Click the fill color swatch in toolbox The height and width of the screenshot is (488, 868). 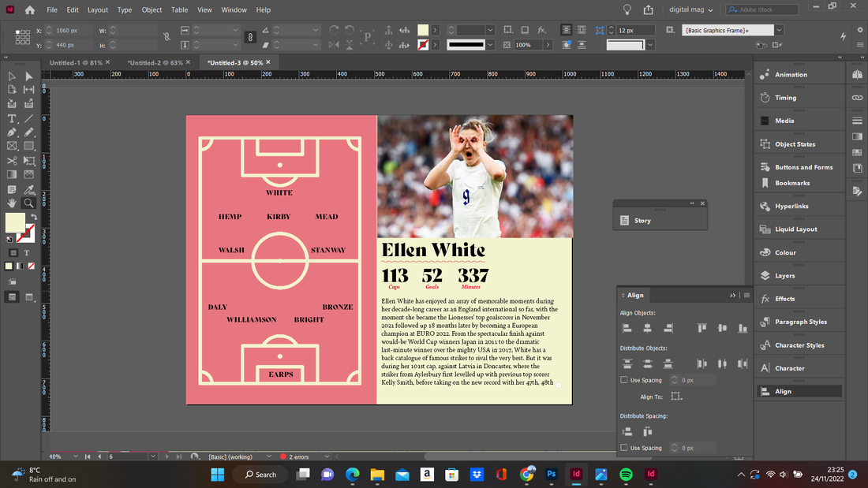[15, 222]
